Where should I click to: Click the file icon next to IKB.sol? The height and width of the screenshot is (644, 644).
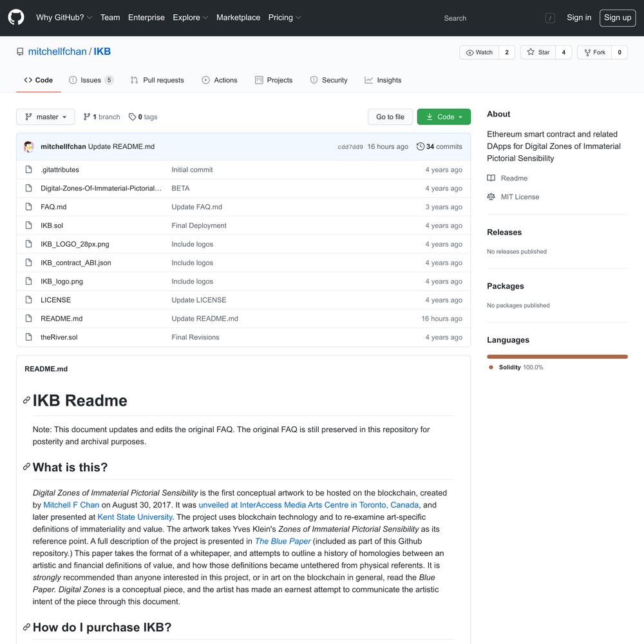[28, 225]
